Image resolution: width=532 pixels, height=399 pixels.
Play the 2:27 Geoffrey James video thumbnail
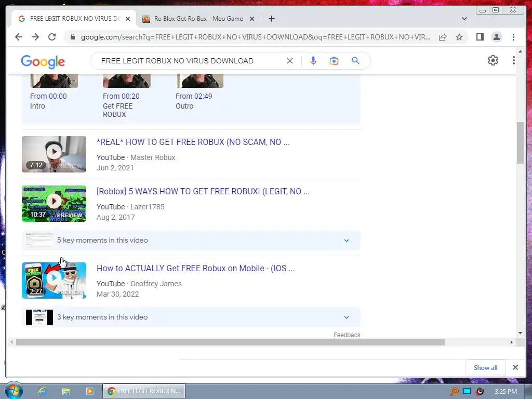(54, 280)
